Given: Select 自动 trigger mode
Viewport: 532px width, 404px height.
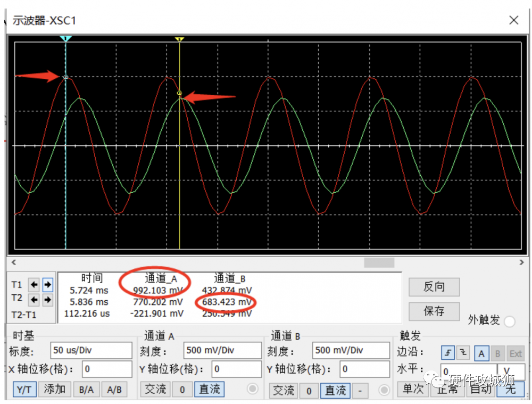Looking at the screenshot, I should (x=481, y=389).
